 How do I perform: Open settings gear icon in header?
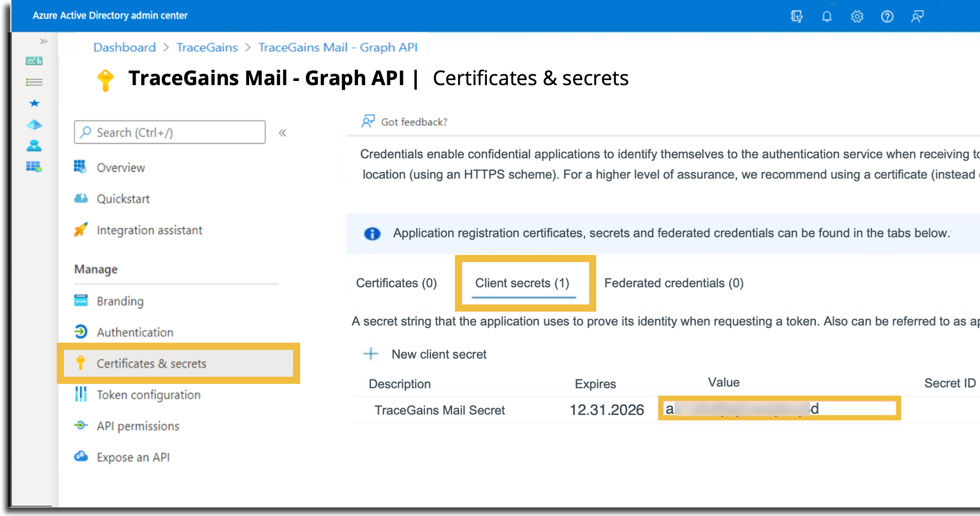click(857, 17)
